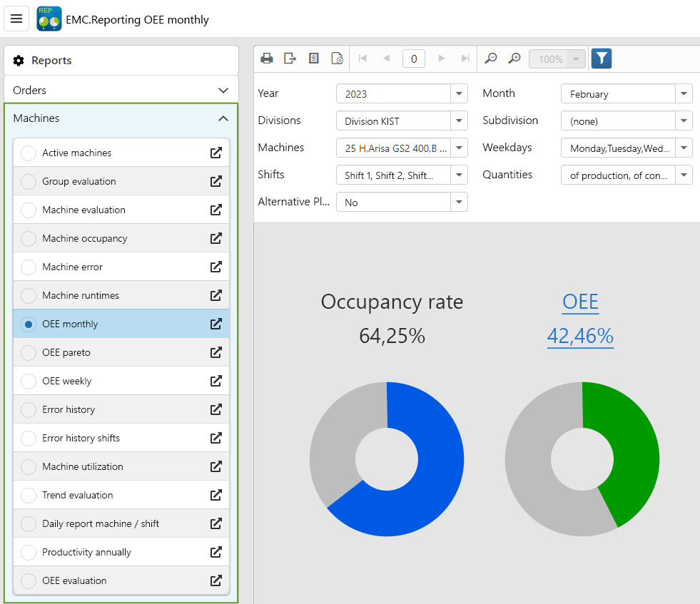Select the OEE weekly radio button
The image size is (700, 604).
click(x=29, y=381)
